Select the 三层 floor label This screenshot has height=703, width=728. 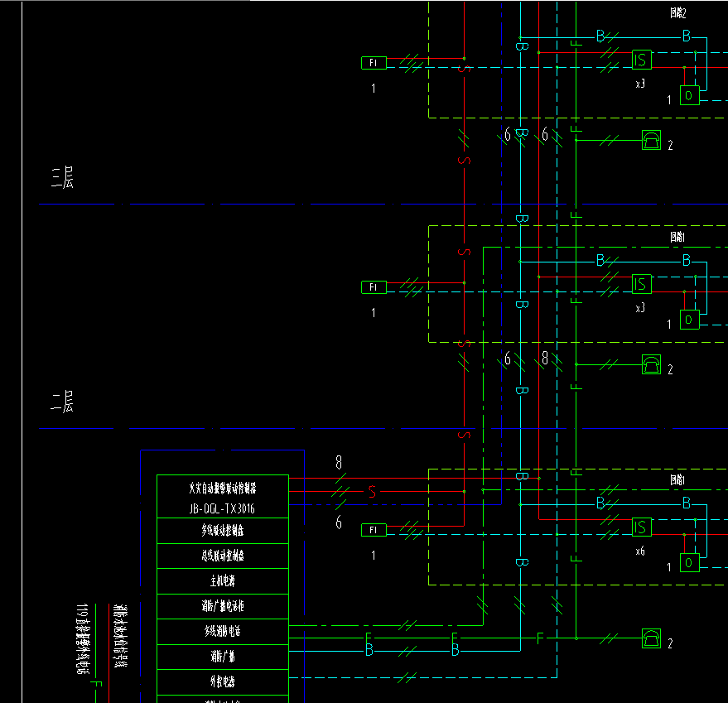coord(62,177)
